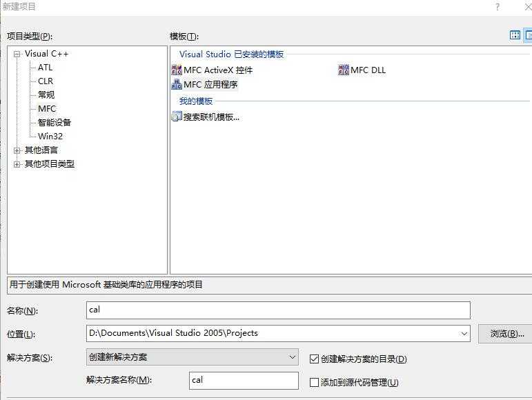Select CLR project type
The image size is (532, 400).
pos(46,81)
